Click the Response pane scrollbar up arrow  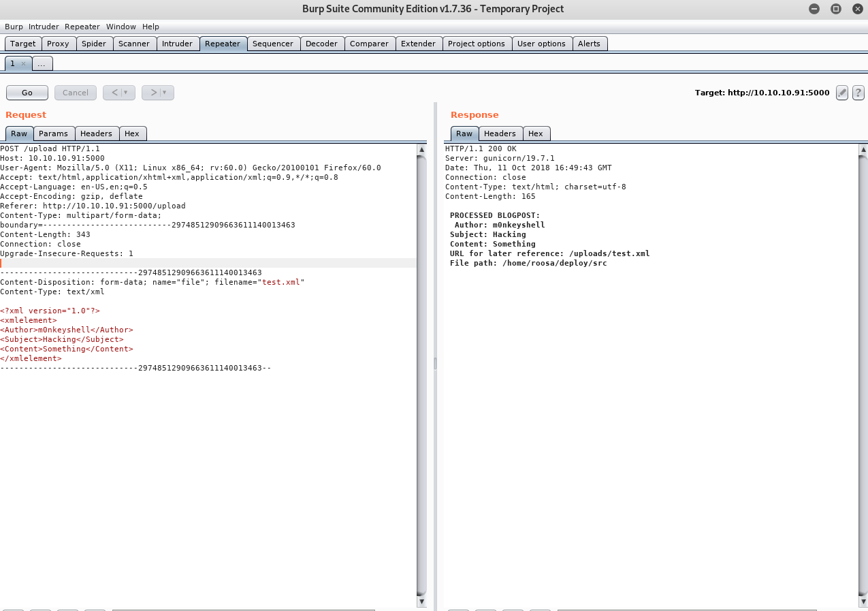click(863, 149)
